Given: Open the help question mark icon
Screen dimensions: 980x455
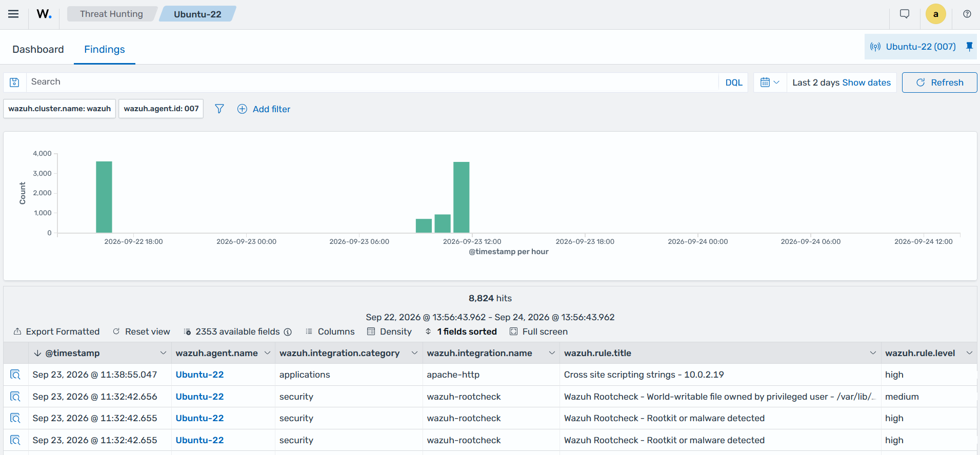Looking at the screenshot, I should click(x=967, y=14).
